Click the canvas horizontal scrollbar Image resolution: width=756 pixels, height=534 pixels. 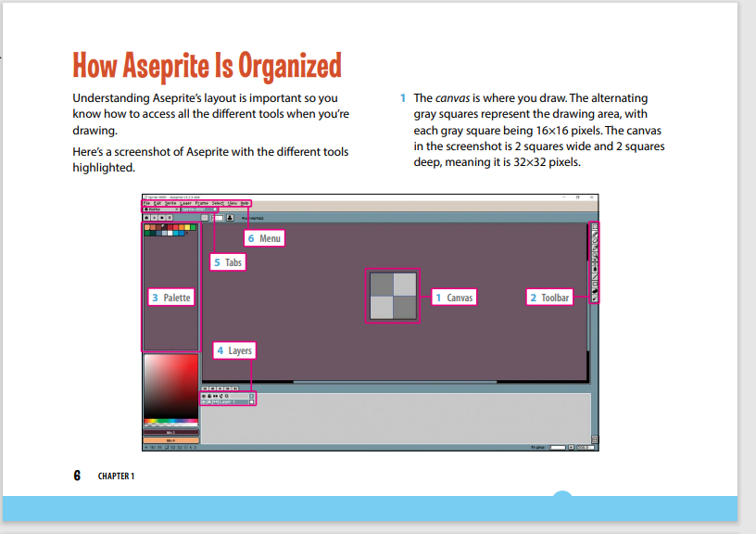coord(395,382)
